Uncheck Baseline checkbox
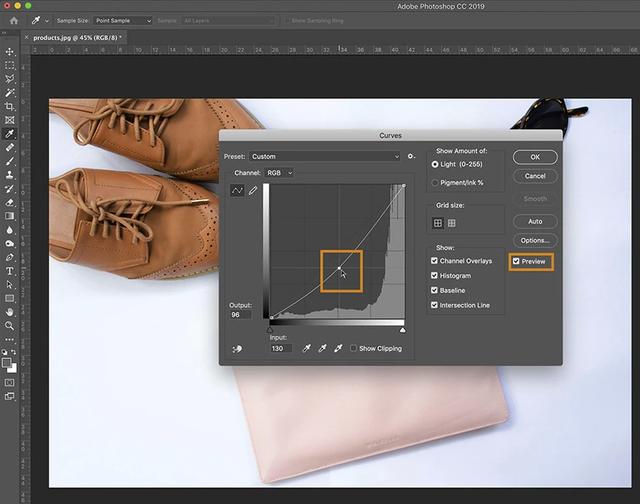Screen dimensions: 640x504 [434, 290]
